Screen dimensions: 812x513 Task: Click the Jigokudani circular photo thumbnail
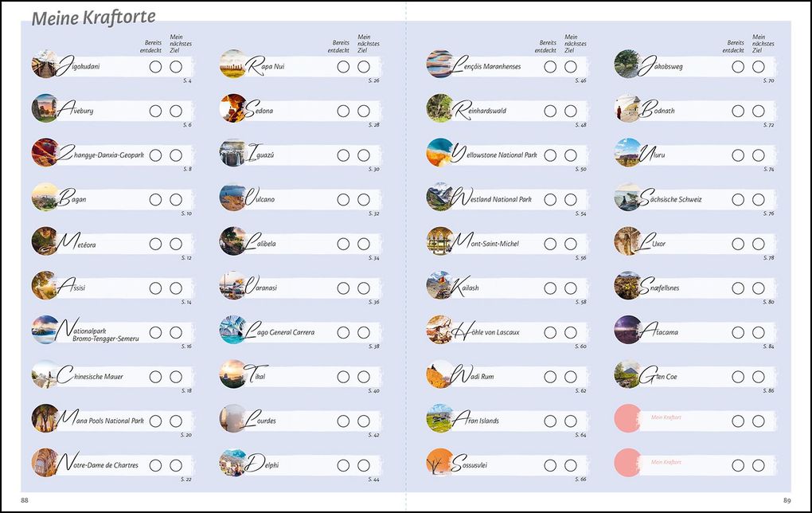[x=45, y=64]
